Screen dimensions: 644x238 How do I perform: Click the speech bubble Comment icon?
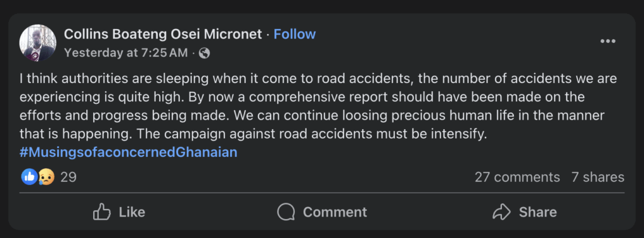[286, 212]
